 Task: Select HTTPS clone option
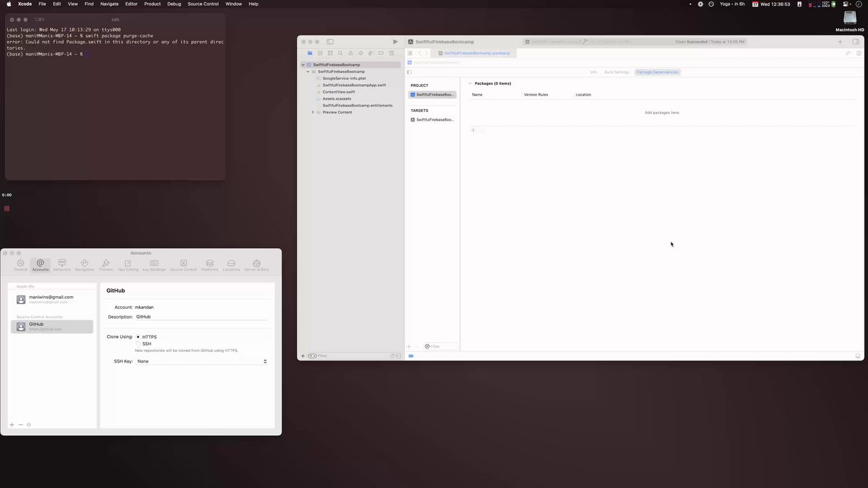pos(138,337)
